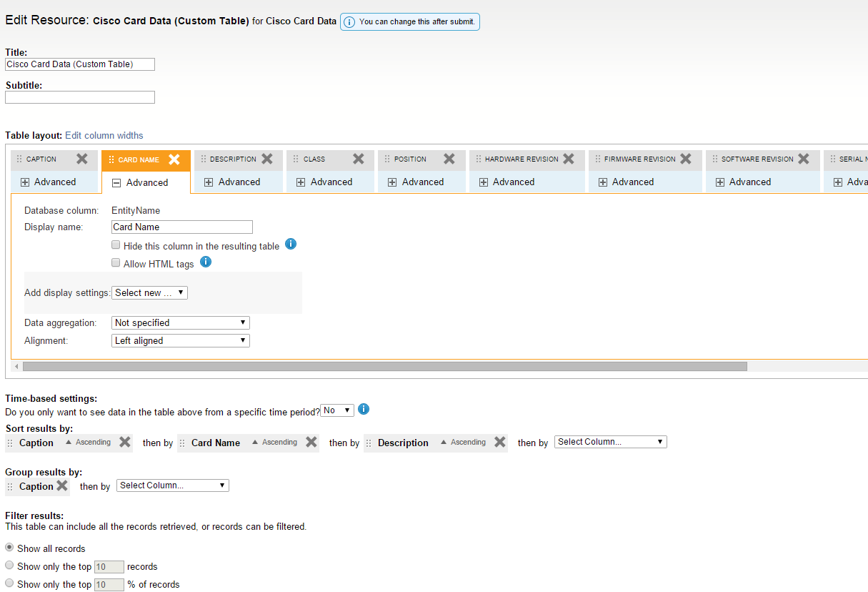Viewport: 868px width, 592px height.
Task: Check Hide this column in the resulting table
Action: (116, 245)
